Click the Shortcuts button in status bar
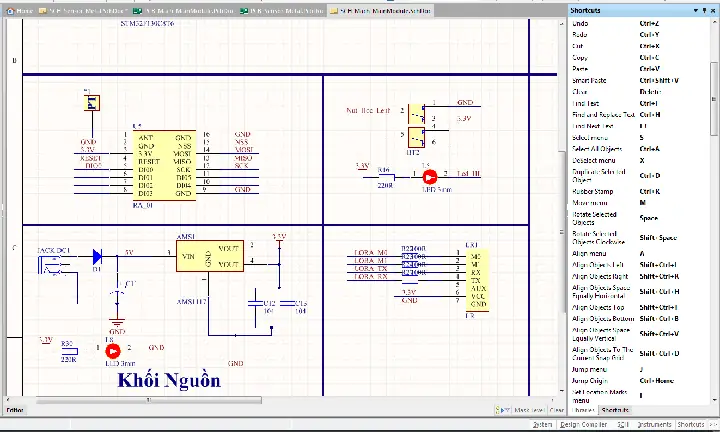 [691, 425]
